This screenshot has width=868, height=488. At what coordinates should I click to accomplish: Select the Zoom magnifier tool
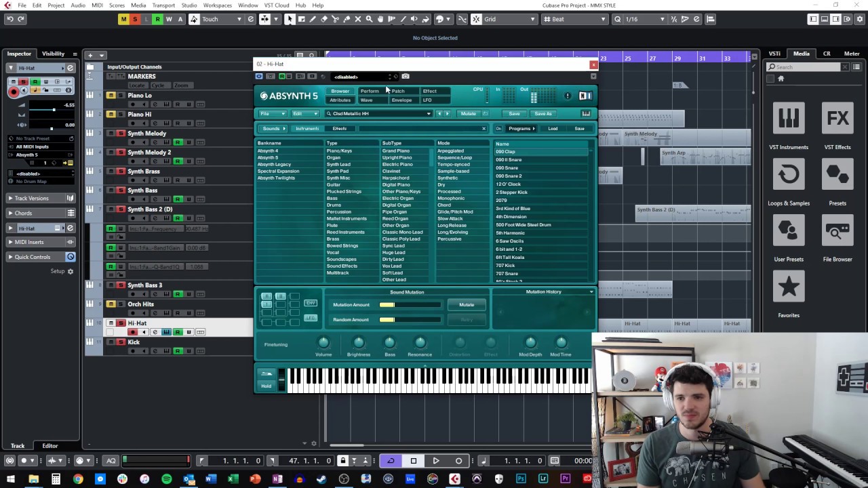(369, 19)
